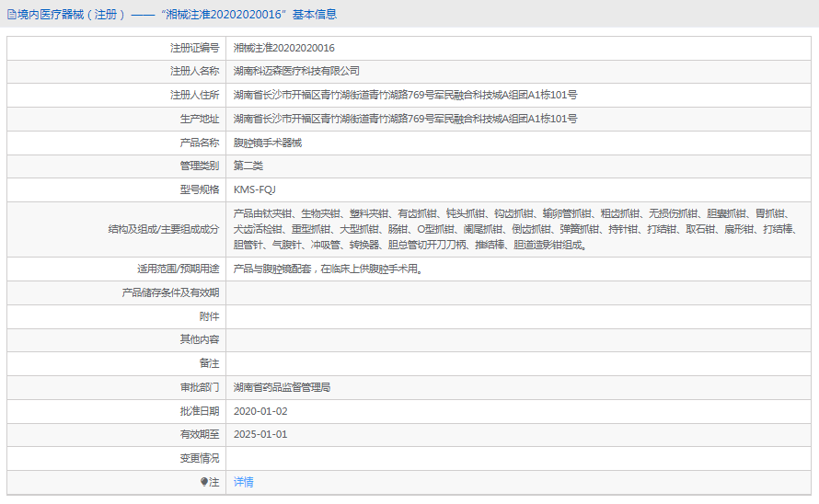Click the 生产地址 label
The image size is (819, 504).
[200, 119]
